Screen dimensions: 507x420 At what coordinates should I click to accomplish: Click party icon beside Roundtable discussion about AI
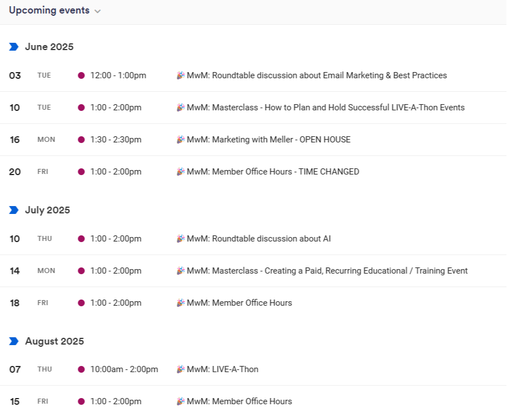click(x=181, y=239)
